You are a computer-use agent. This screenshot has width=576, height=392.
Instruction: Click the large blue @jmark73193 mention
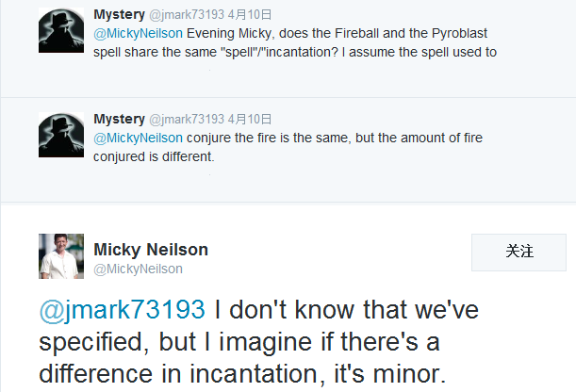pos(121,310)
